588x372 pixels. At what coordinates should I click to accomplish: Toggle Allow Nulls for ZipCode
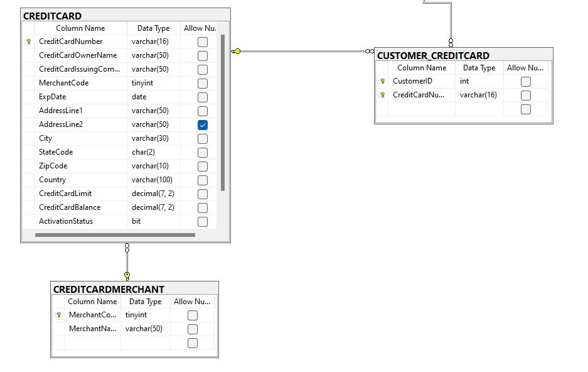click(x=203, y=167)
